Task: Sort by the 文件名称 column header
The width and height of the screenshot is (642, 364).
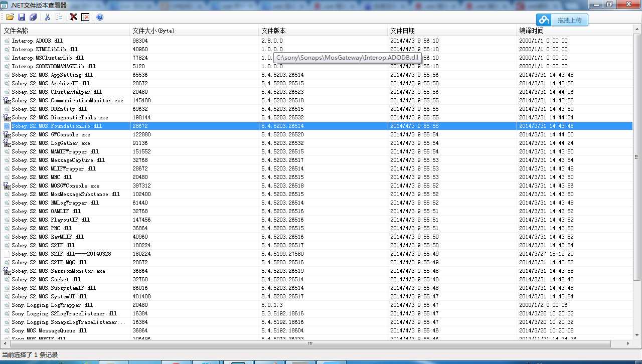Action: point(65,31)
